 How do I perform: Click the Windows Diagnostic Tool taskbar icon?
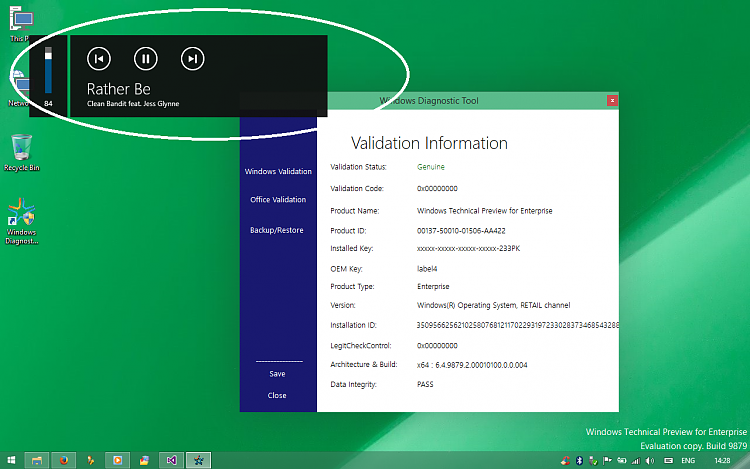tap(199, 460)
